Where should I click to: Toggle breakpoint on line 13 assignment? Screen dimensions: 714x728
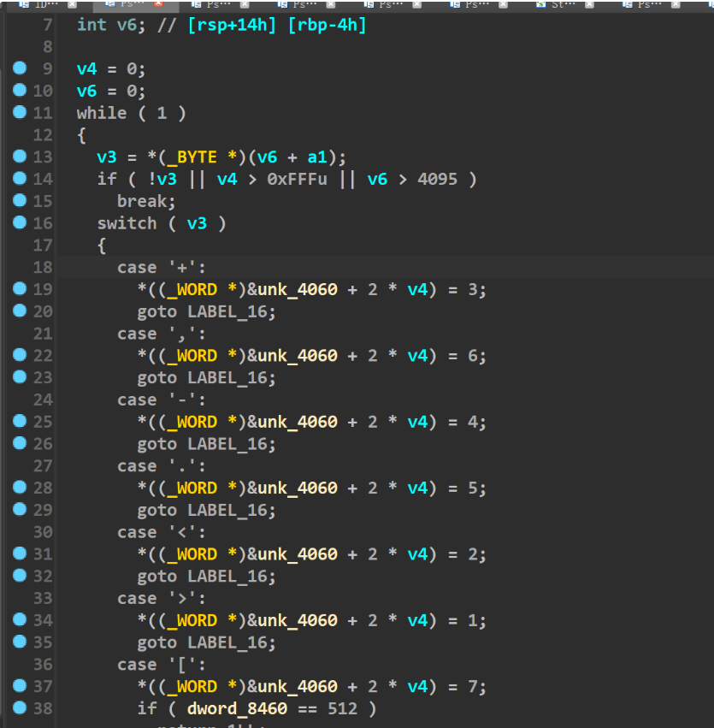pyautogui.click(x=21, y=157)
